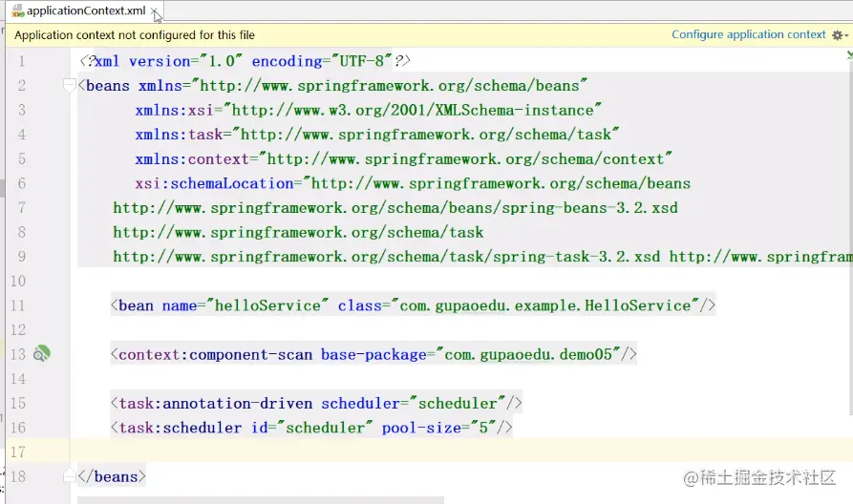
Task: Click task:annotation-driven tag on line 15
Action: 216,403
